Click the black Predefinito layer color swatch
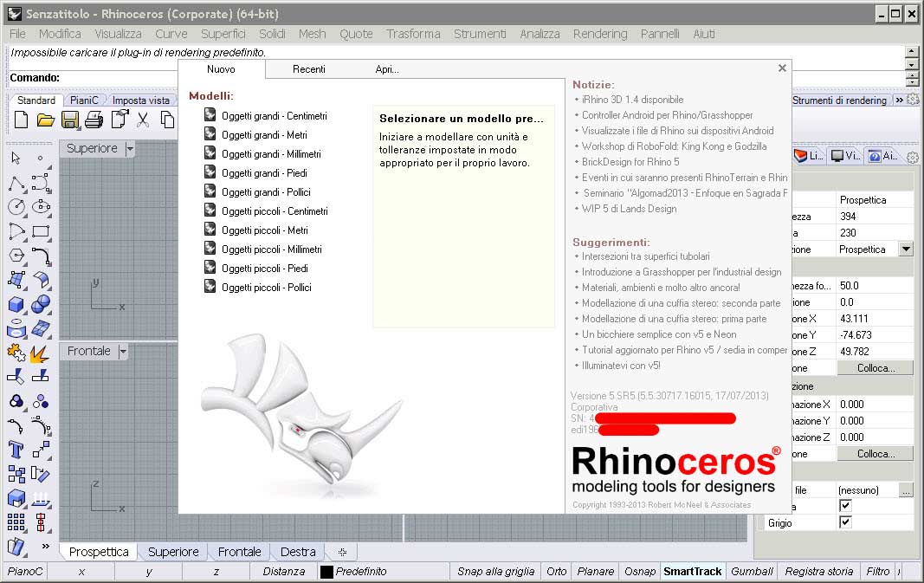Viewport: 924px width, 583px height. [326, 571]
